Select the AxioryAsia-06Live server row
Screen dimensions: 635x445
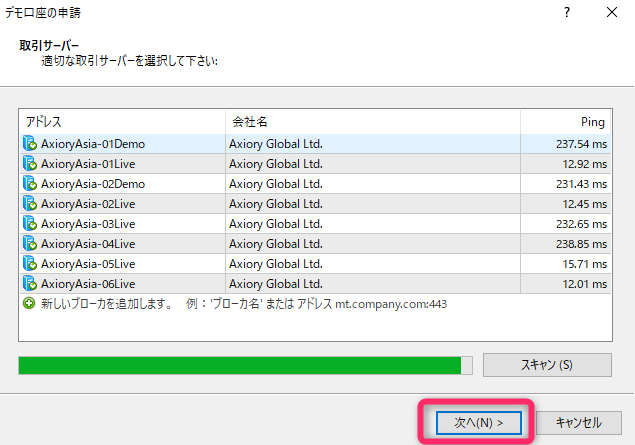point(315,283)
